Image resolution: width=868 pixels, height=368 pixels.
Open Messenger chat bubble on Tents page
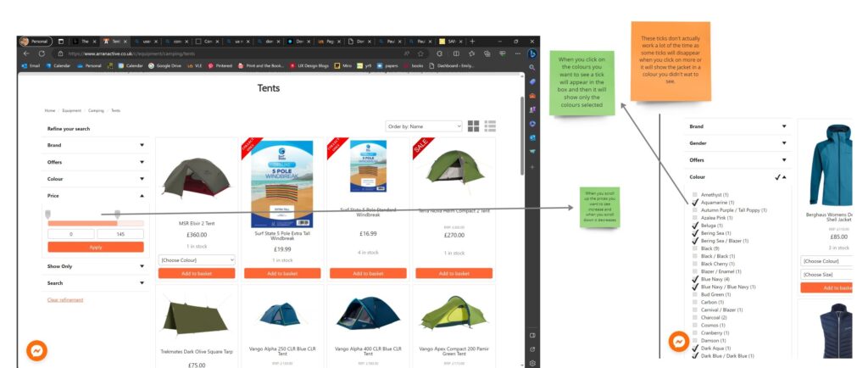pyautogui.click(x=37, y=351)
